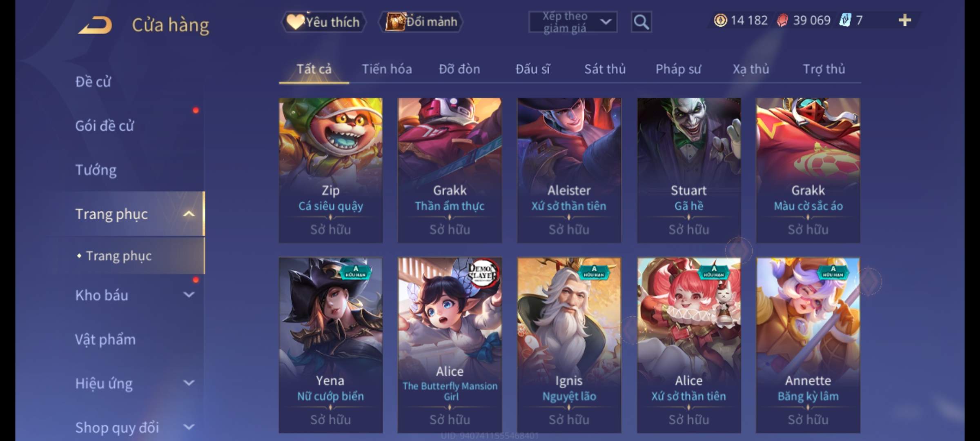Click the gold coin currency icon
Image resolution: width=980 pixels, height=441 pixels.
(720, 20)
